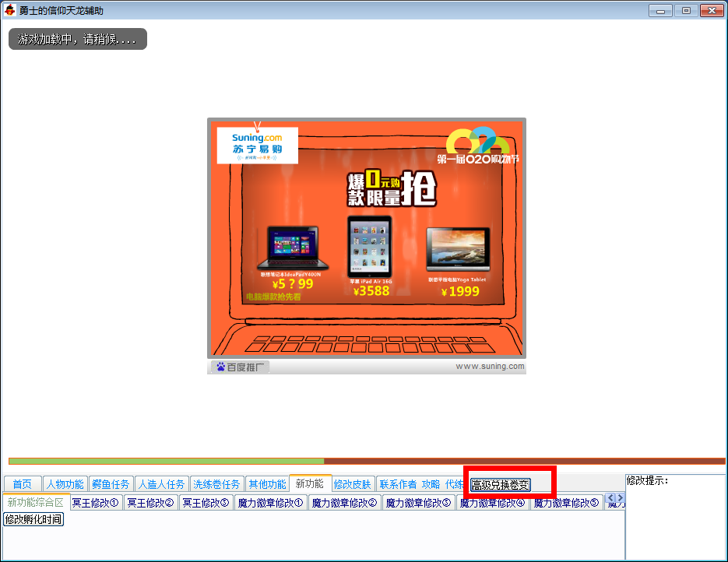Open the 冥王修改① sub-tab
This screenshot has width=728, height=562.
[x=96, y=503]
